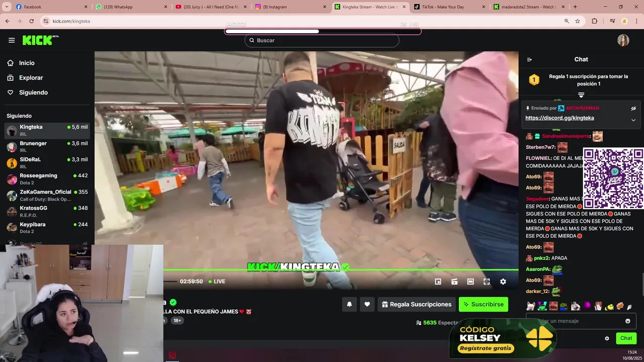Open Explorar in the sidebar
Viewport: 644px width, 362px height.
click(25, 78)
